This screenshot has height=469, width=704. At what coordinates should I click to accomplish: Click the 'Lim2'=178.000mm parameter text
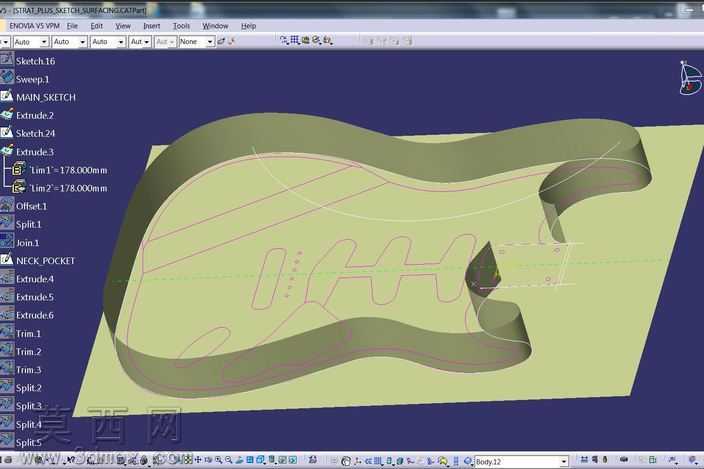click(x=68, y=188)
